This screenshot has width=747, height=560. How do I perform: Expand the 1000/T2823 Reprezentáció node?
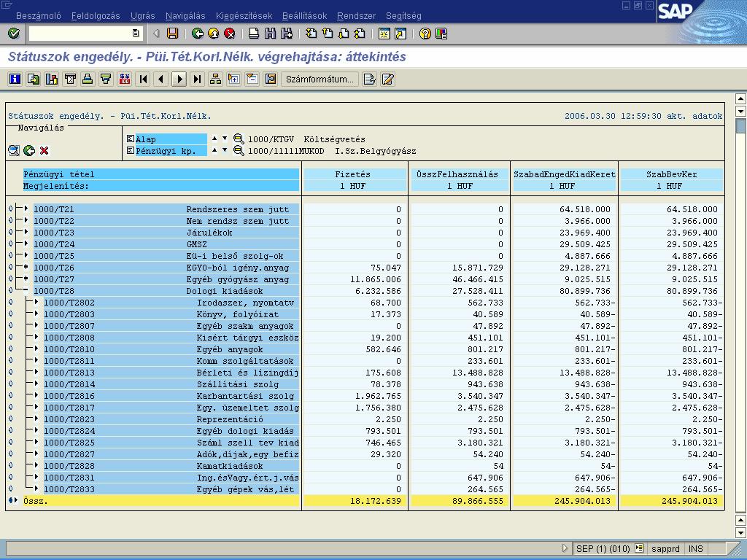pos(36,419)
